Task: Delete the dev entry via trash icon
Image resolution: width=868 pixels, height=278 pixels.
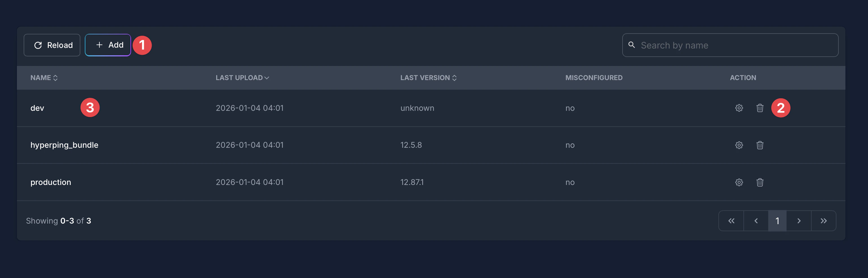Action: pos(759,108)
